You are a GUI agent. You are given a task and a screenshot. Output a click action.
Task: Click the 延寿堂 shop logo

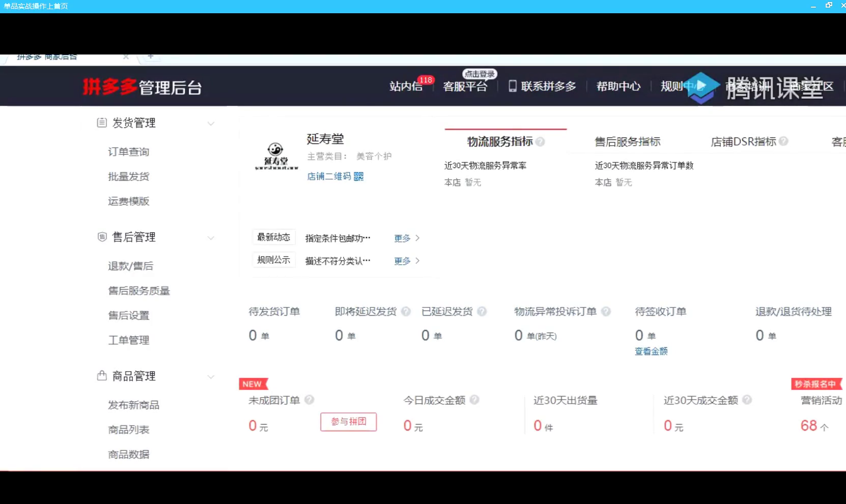click(x=276, y=156)
